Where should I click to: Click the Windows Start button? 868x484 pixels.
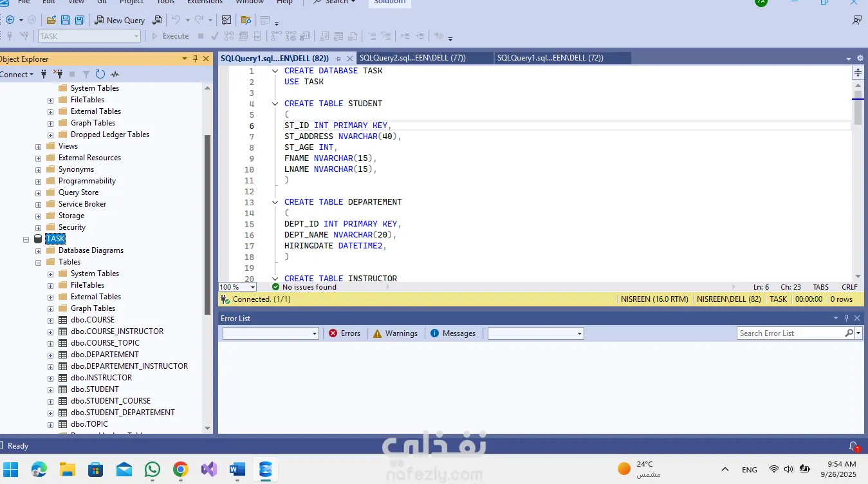11,469
